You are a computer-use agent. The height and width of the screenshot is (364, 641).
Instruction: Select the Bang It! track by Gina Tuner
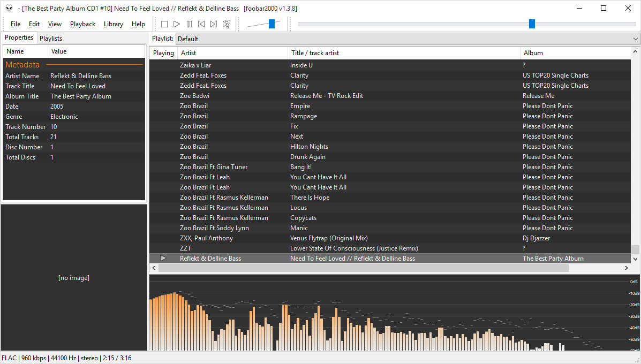click(x=390, y=167)
